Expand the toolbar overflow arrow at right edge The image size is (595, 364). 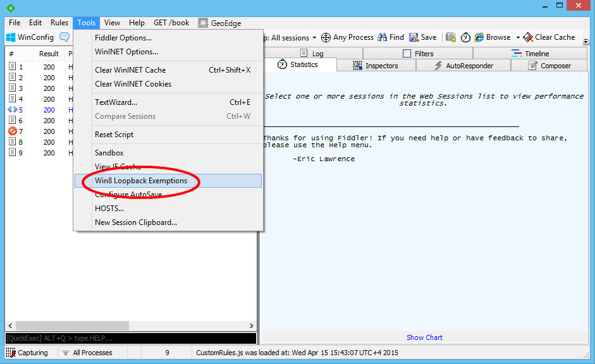586,41
